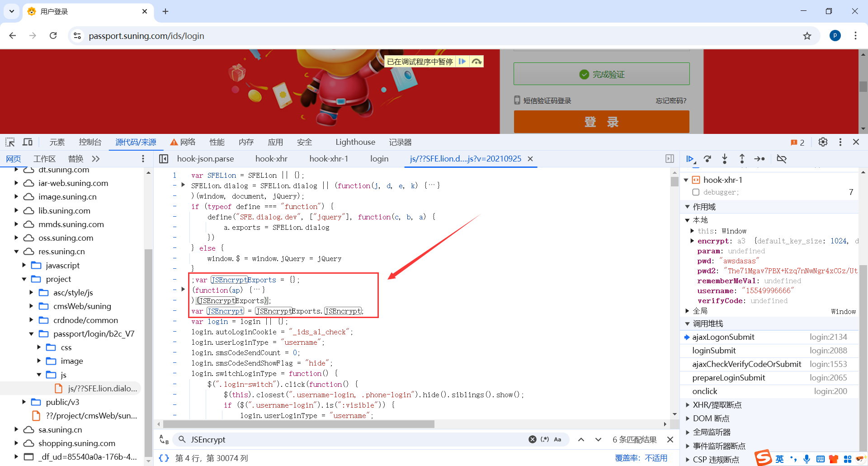Image resolution: width=868 pixels, height=466 pixels.
Task: Open DevTools settings gear
Action: click(x=823, y=142)
